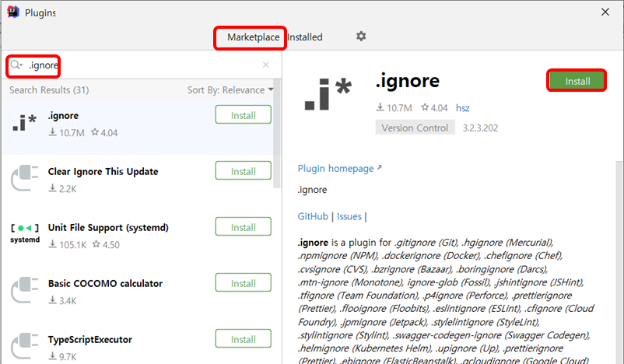The height and width of the screenshot is (364, 624).
Task: Open the GitHub link
Action: click(x=313, y=216)
